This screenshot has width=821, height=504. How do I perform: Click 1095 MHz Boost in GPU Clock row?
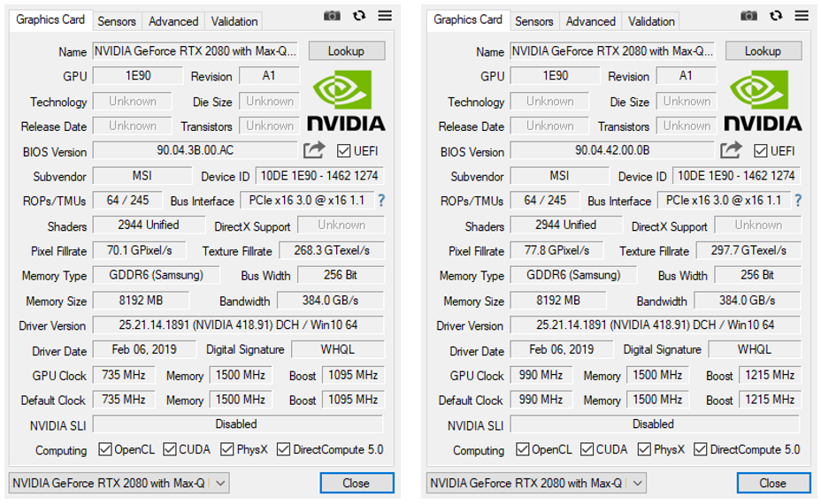click(353, 375)
